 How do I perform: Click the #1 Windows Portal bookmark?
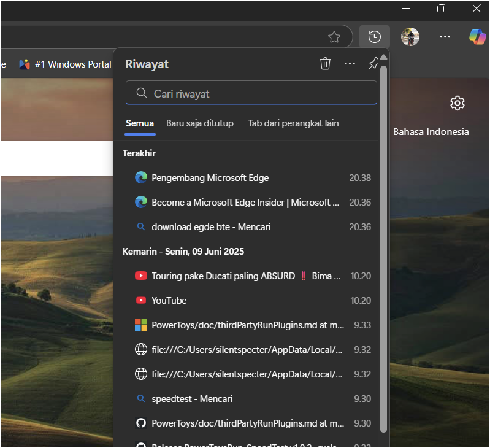(x=65, y=64)
